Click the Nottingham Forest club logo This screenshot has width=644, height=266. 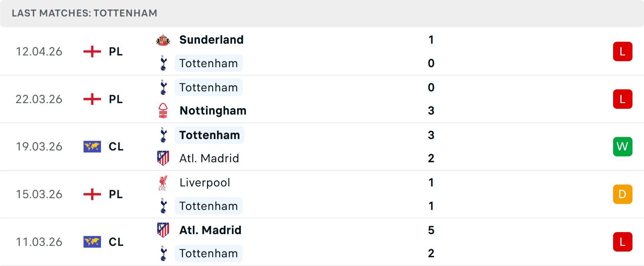163,110
